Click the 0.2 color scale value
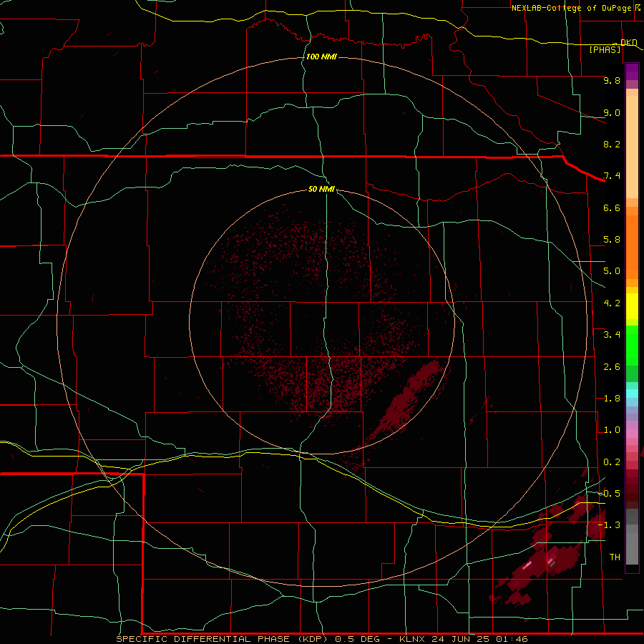Viewport: 644px width, 644px height. pos(612,462)
